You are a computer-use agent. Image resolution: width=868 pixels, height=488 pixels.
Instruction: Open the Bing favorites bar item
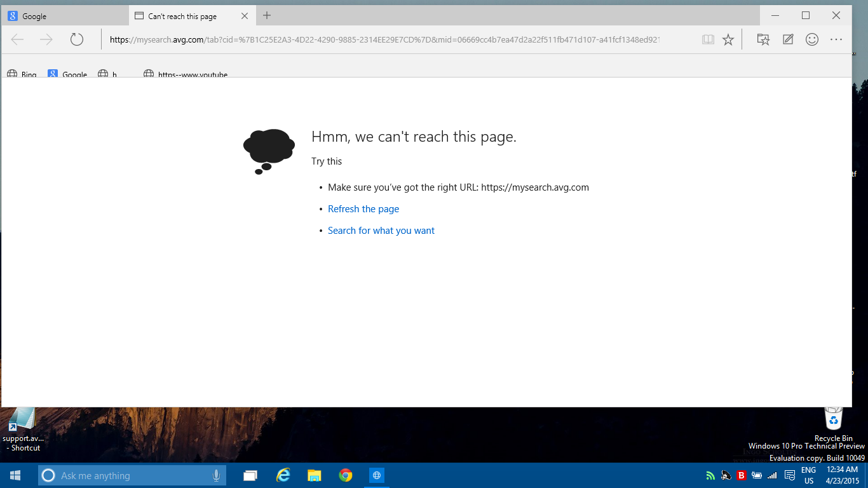[x=22, y=74]
